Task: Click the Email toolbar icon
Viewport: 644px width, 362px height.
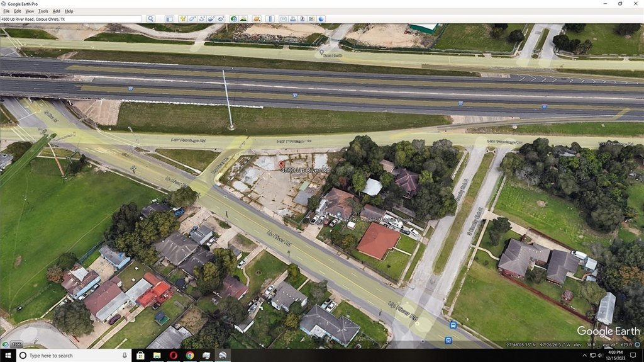Action: coord(284,19)
